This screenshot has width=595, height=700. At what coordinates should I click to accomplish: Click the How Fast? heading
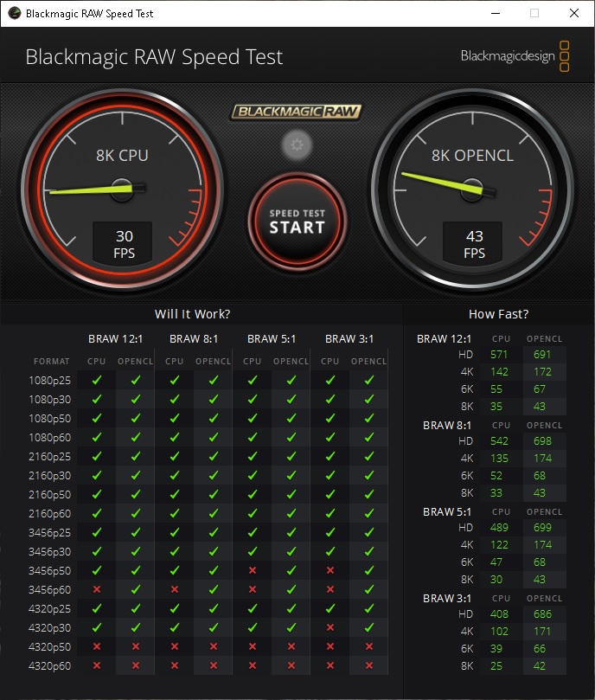pos(499,314)
